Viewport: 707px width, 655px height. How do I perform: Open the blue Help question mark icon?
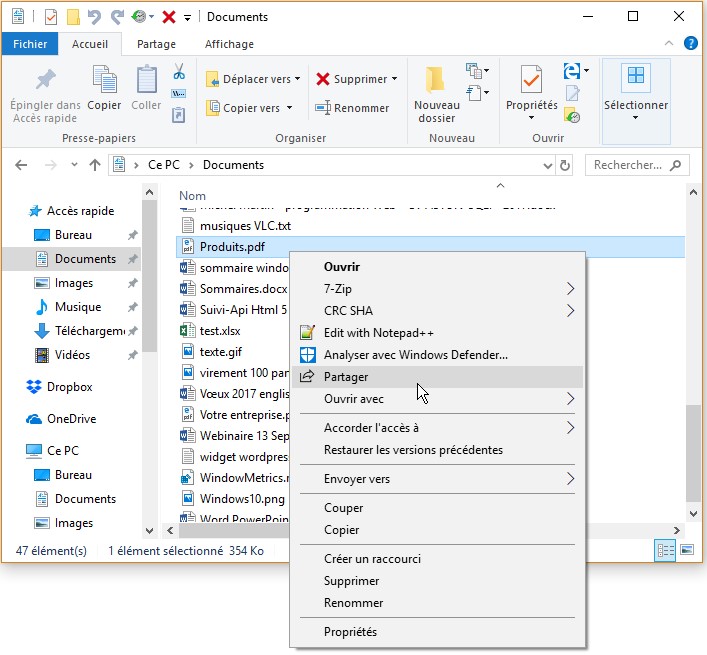[690, 44]
